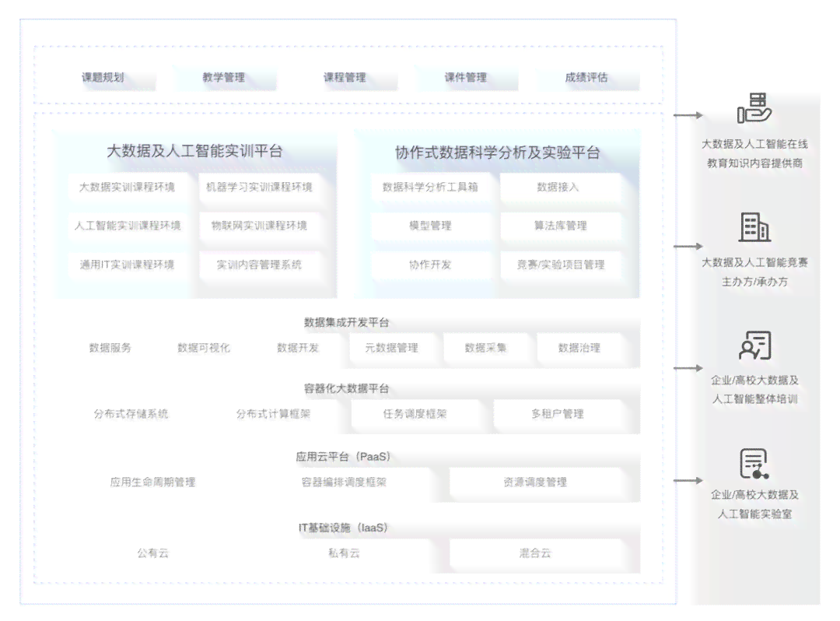Click 私有云 item
This screenshot has height=621, width=840.
point(344,553)
